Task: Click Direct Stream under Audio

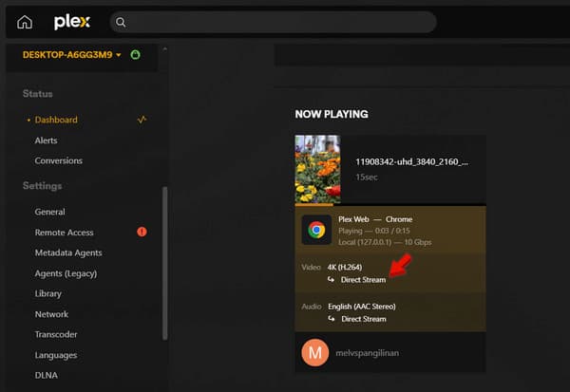Action: (364, 319)
